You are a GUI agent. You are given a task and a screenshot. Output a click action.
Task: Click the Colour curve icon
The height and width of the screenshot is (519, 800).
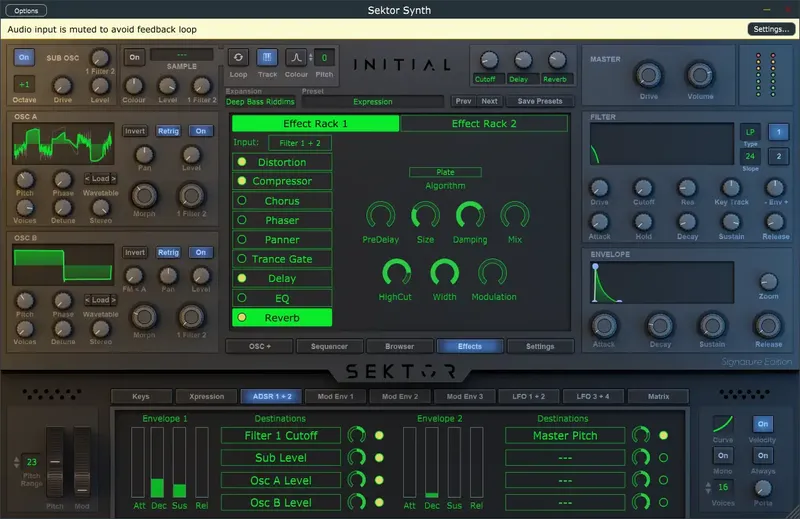pyautogui.click(x=296, y=58)
